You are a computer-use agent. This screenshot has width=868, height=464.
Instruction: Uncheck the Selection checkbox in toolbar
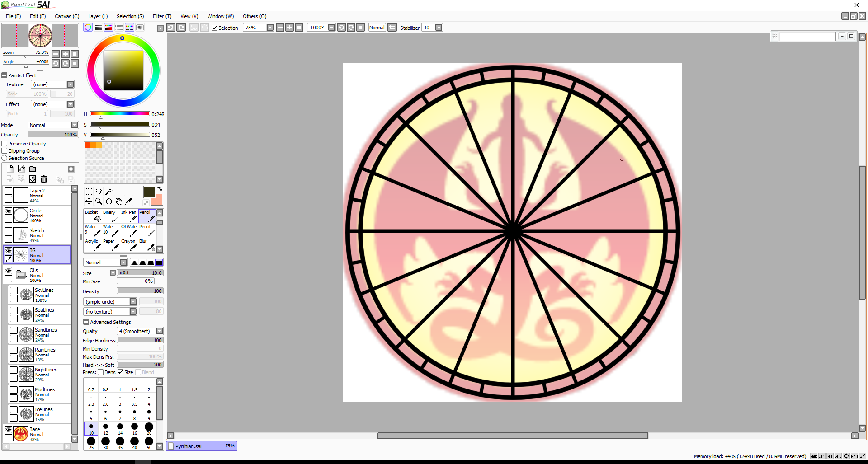[215, 28]
